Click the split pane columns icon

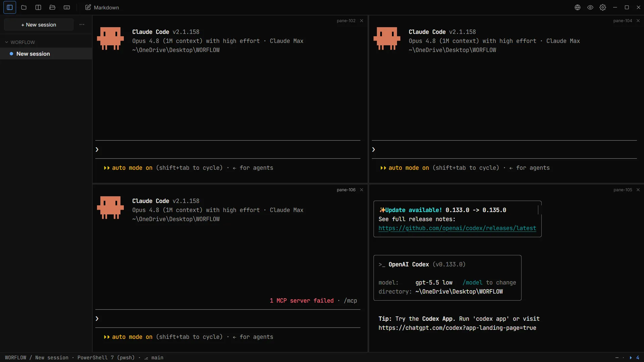38,7
